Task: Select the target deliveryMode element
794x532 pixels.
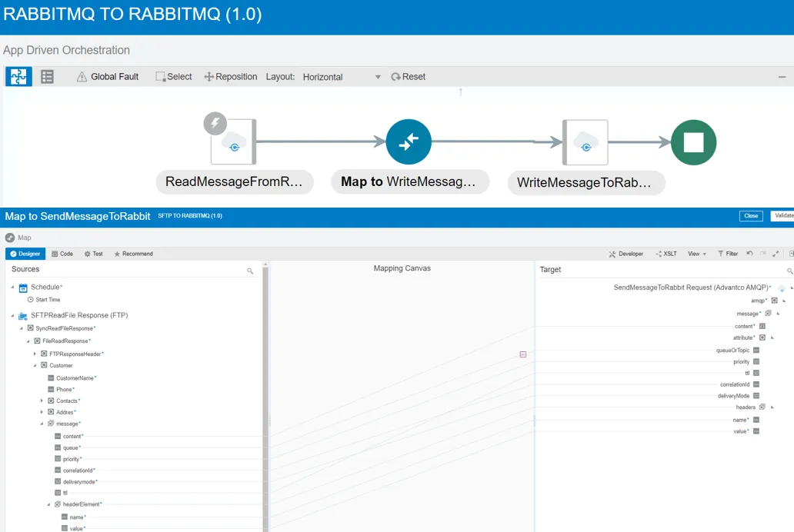Action: 733,396
